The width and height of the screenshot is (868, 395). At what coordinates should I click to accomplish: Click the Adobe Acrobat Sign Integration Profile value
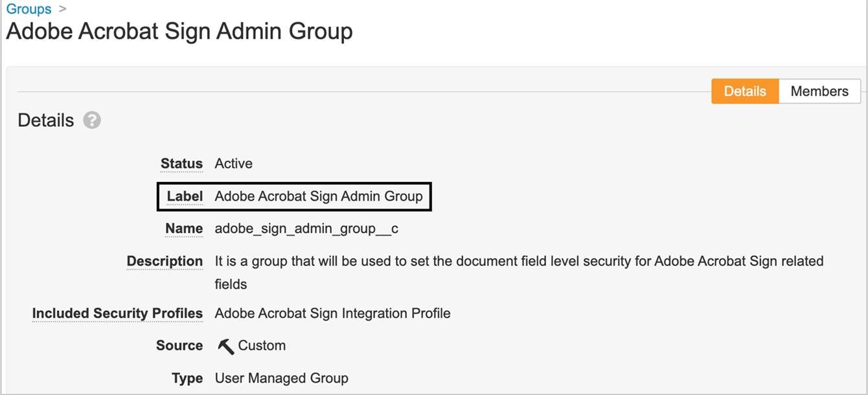[333, 313]
